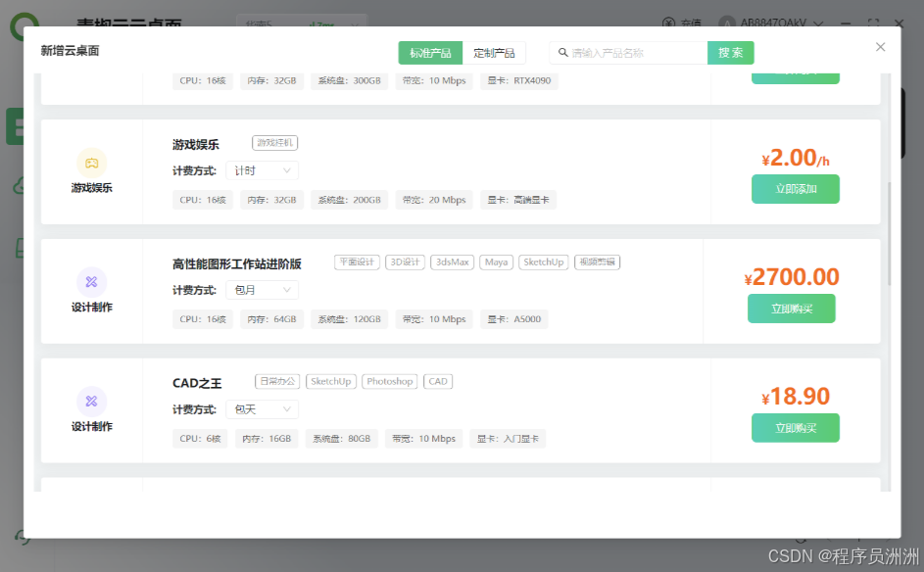This screenshot has height=572, width=924.
Task: Open the 包月 billing dropdown
Action: coord(263,290)
